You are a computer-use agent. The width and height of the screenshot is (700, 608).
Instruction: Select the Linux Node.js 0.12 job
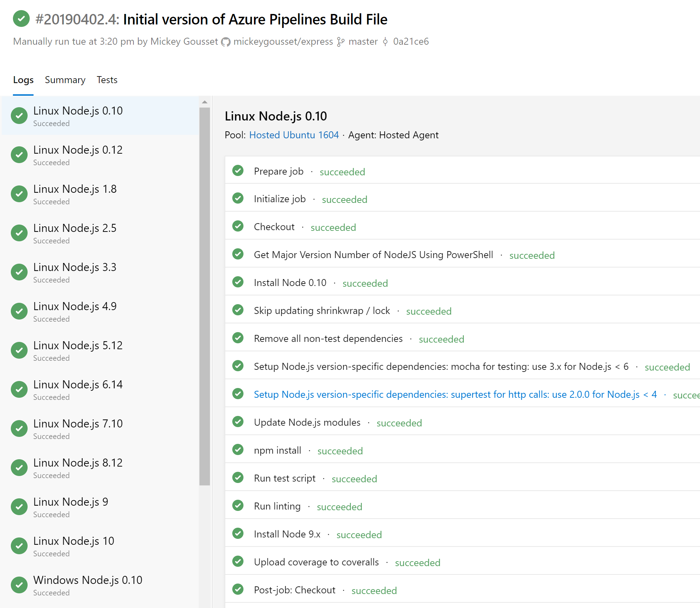click(x=78, y=155)
